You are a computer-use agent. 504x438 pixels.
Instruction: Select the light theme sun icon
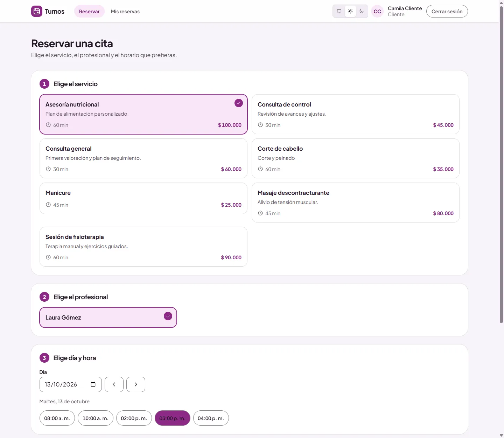pyautogui.click(x=350, y=11)
